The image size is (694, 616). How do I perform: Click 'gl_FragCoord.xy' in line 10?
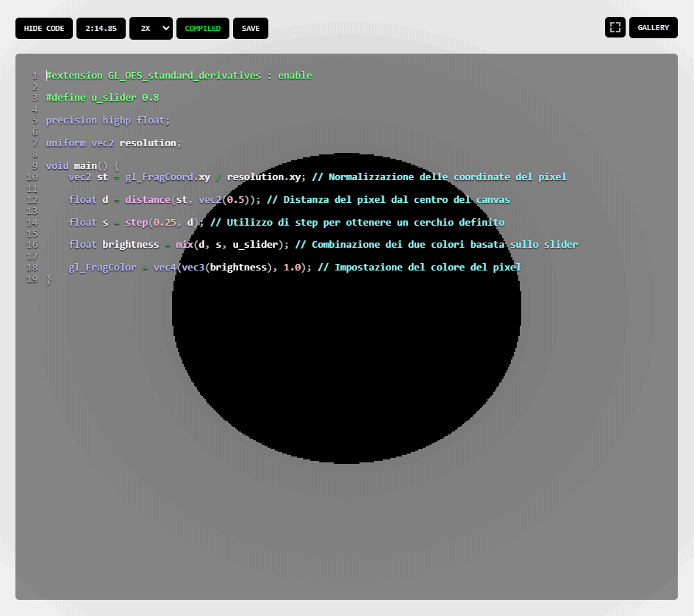(x=168, y=177)
